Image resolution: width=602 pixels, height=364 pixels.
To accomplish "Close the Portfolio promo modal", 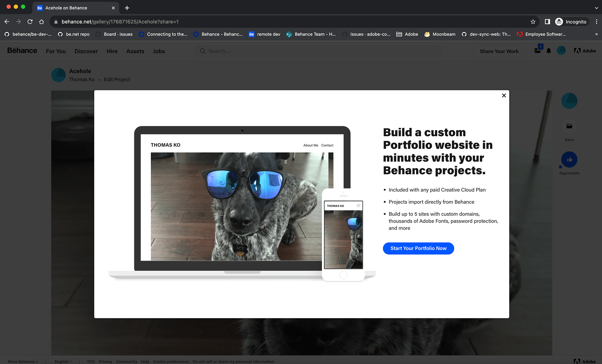I will pos(504,95).
